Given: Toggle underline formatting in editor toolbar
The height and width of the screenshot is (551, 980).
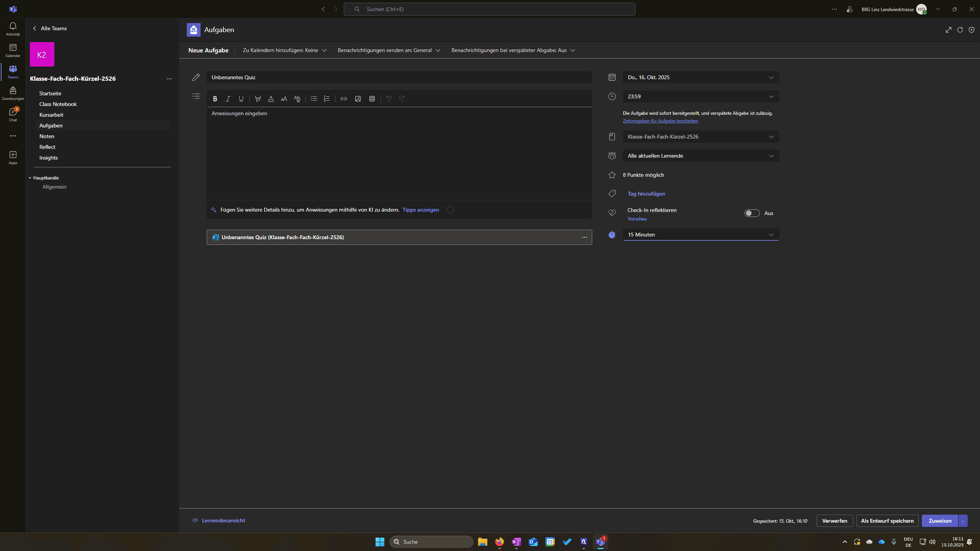Looking at the screenshot, I should click(241, 99).
